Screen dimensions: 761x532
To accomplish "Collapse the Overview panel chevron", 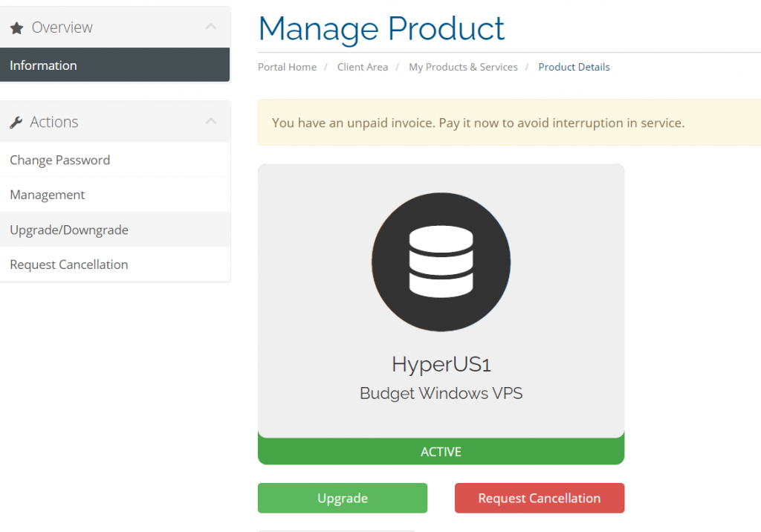I will coord(210,27).
